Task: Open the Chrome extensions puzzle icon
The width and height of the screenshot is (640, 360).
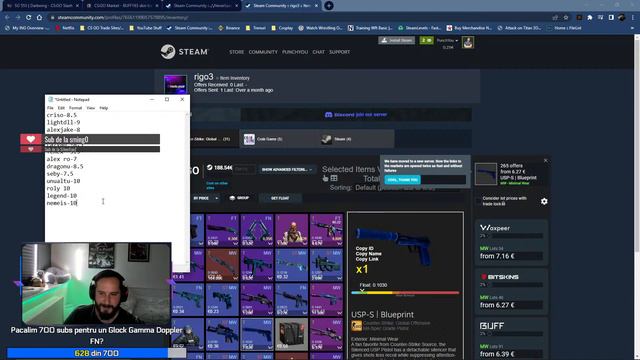Action: coord(590,18)
